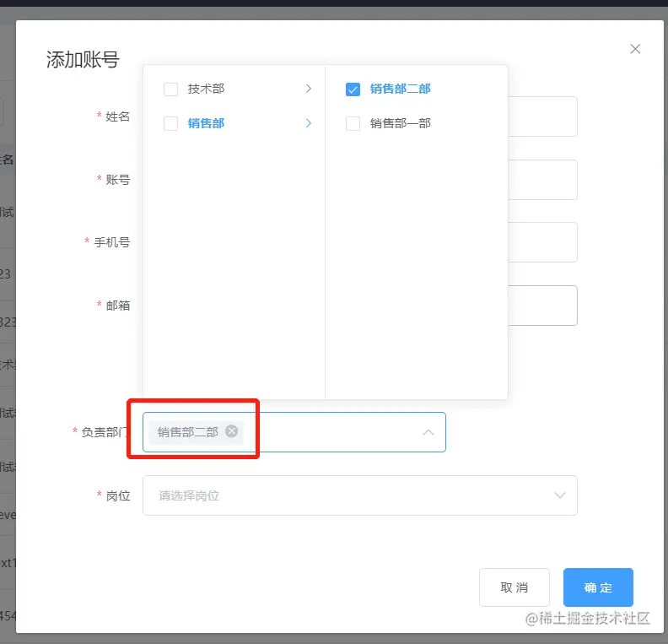Focus the 手机号 input field
The width and height of the screenshot is (668, 644).
542,242
